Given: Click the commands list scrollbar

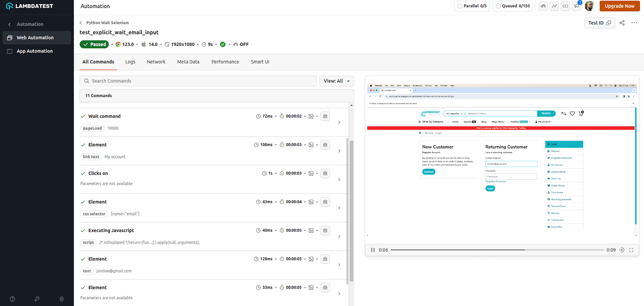Looking at the screenshot, I should [351, 211].
